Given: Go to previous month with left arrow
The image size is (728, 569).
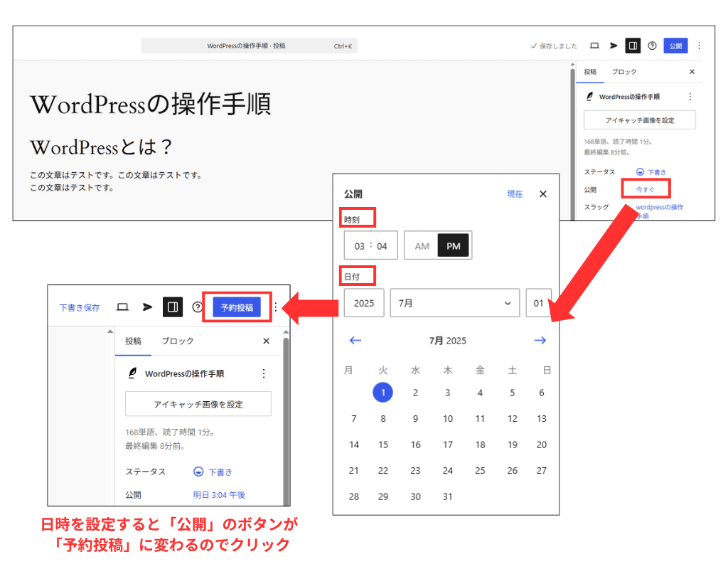Looking at the screenshot, I should pos(354,341).
